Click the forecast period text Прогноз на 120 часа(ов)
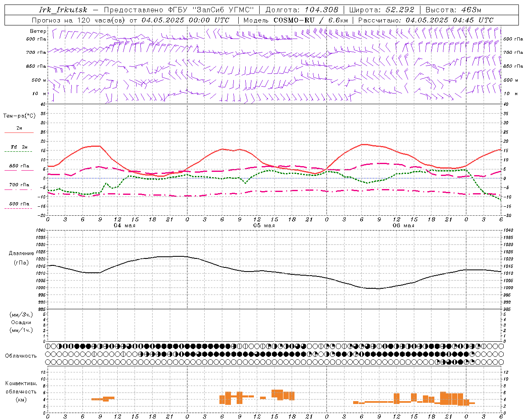The image size is (525, 420). (79, 20)
